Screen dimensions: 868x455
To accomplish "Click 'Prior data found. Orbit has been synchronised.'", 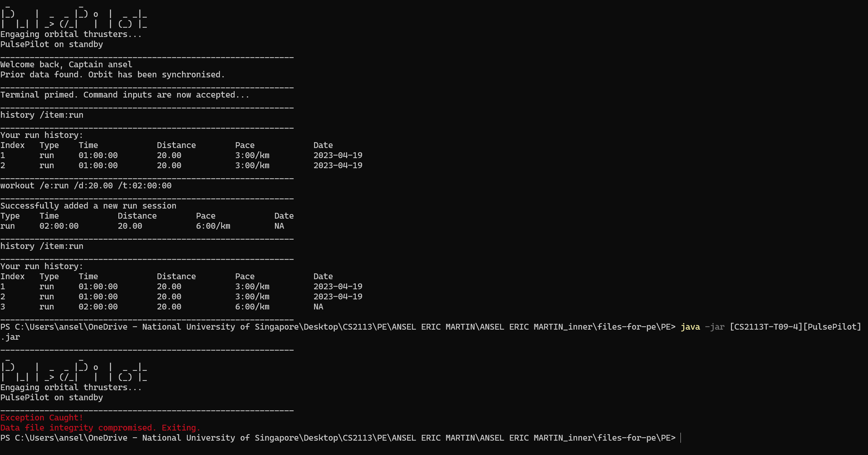I will (112, 74).
